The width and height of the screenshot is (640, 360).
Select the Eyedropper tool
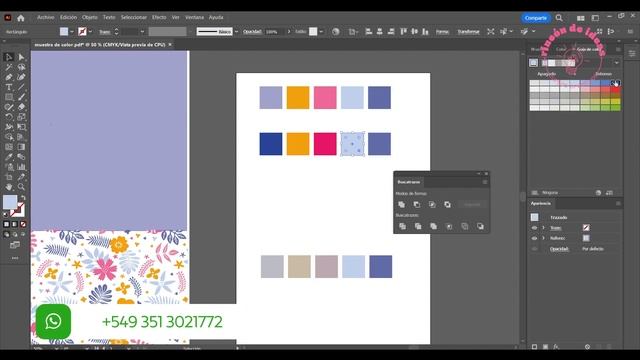click(9, 157)
